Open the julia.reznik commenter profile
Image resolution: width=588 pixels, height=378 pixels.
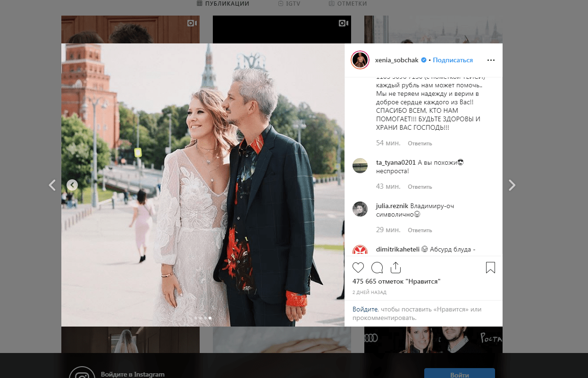pyautogui.click(x=392, y=206)
